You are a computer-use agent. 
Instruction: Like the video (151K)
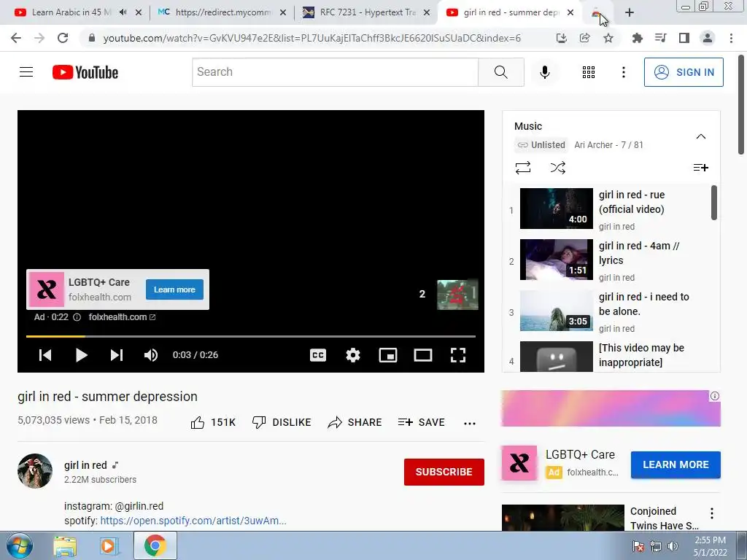pos(213,422)
